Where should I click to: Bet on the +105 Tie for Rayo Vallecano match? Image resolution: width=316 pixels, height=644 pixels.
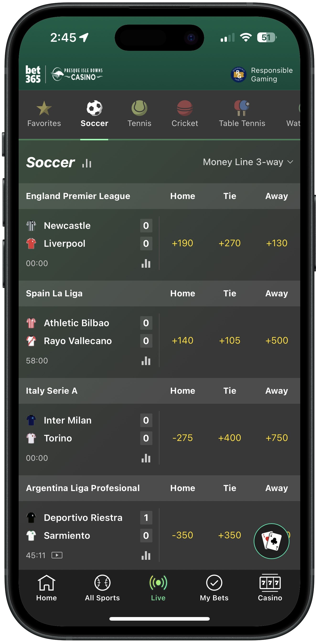click(230, 340)
